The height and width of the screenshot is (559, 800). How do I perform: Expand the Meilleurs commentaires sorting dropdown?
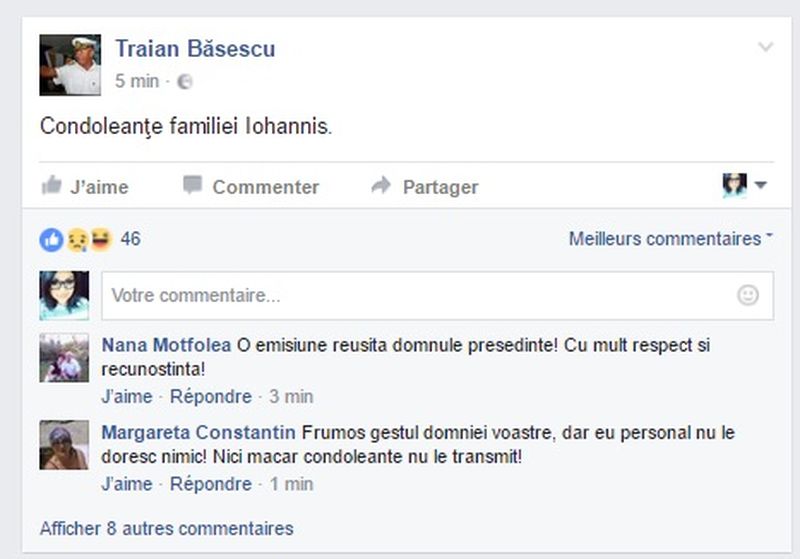[x=671, y=239]
